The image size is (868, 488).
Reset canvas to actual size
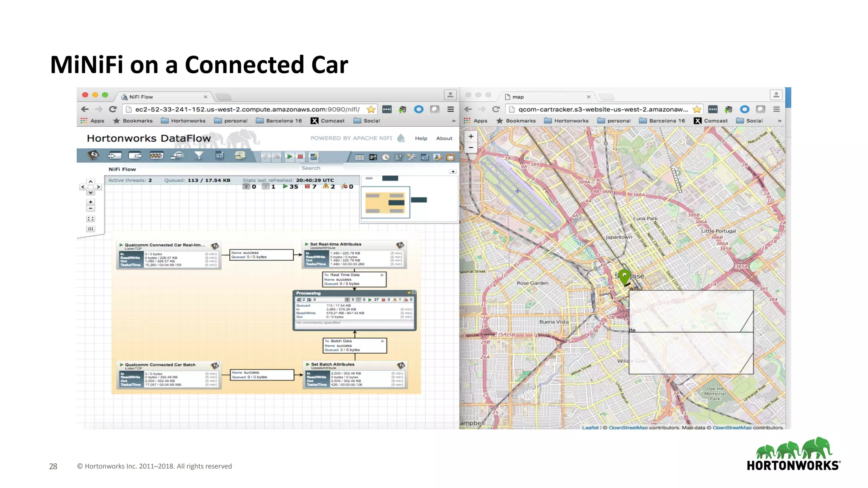pos(90,229)
